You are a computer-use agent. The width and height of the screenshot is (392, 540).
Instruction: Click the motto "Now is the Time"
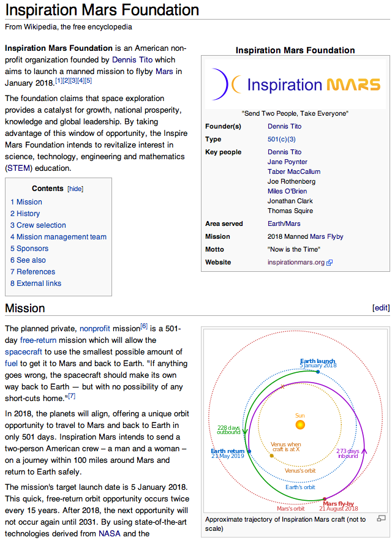click(294, 249)
